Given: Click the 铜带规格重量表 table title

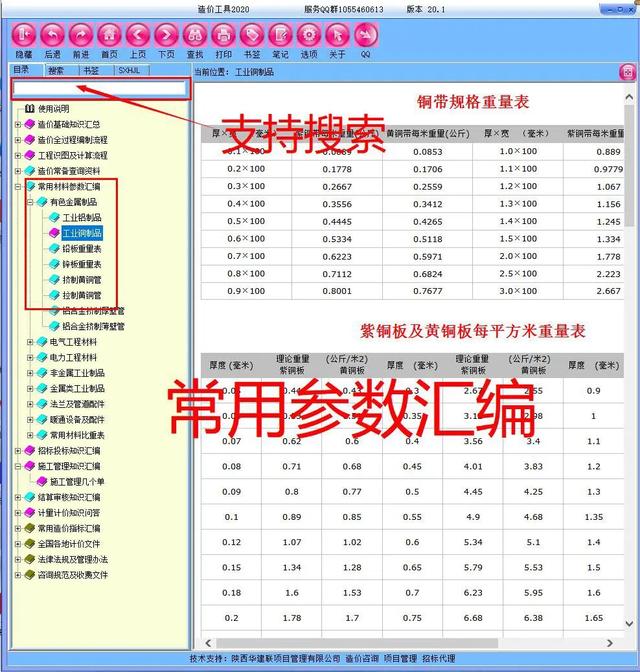Looking at the screenshot, I should (473, 102).
